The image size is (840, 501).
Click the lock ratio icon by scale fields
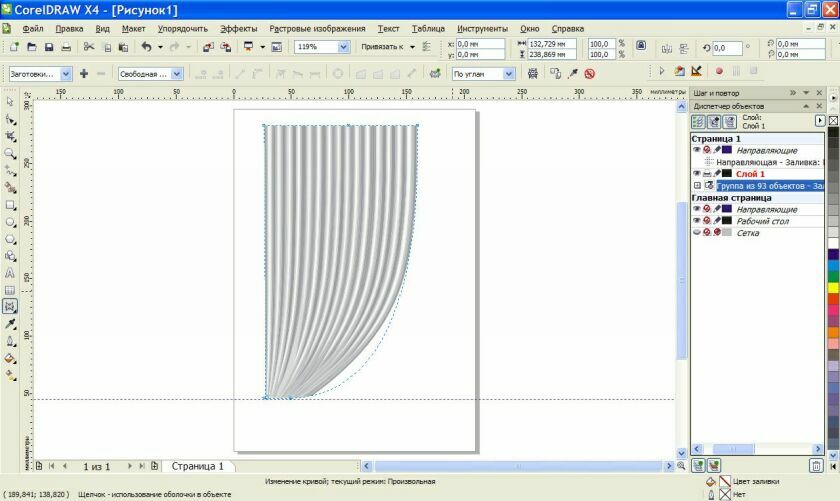[x=641, y=46]
